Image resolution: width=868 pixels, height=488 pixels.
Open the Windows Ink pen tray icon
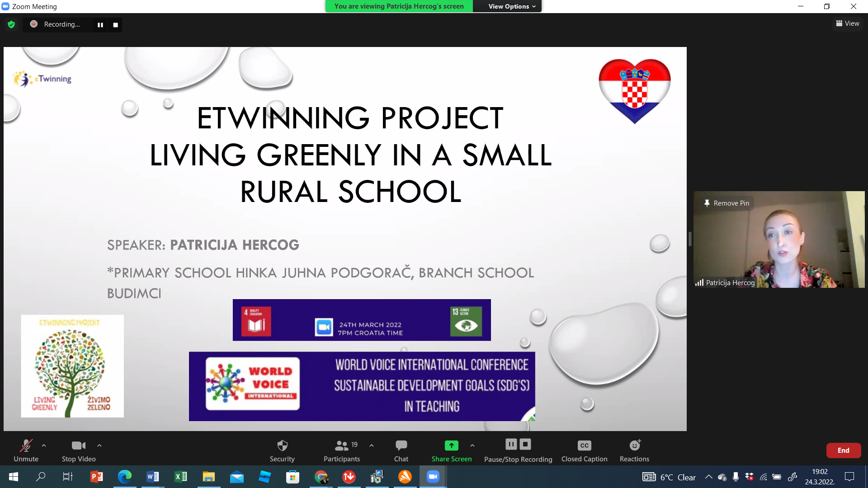(x=792, y=477)
